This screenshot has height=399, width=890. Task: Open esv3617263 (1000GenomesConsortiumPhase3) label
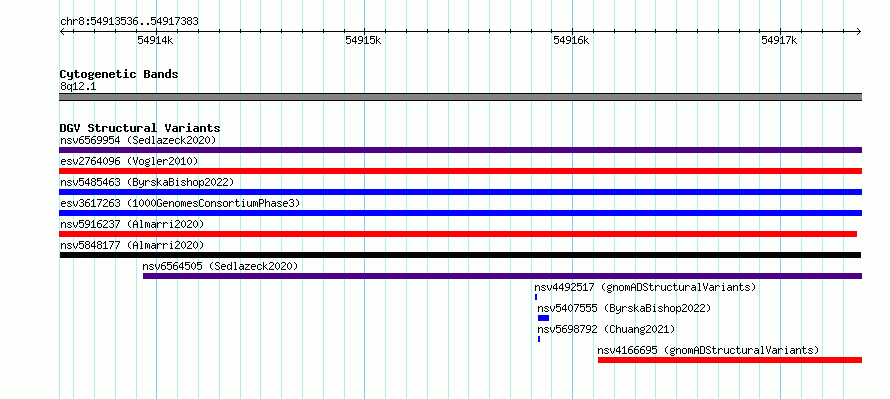[180, 203]
